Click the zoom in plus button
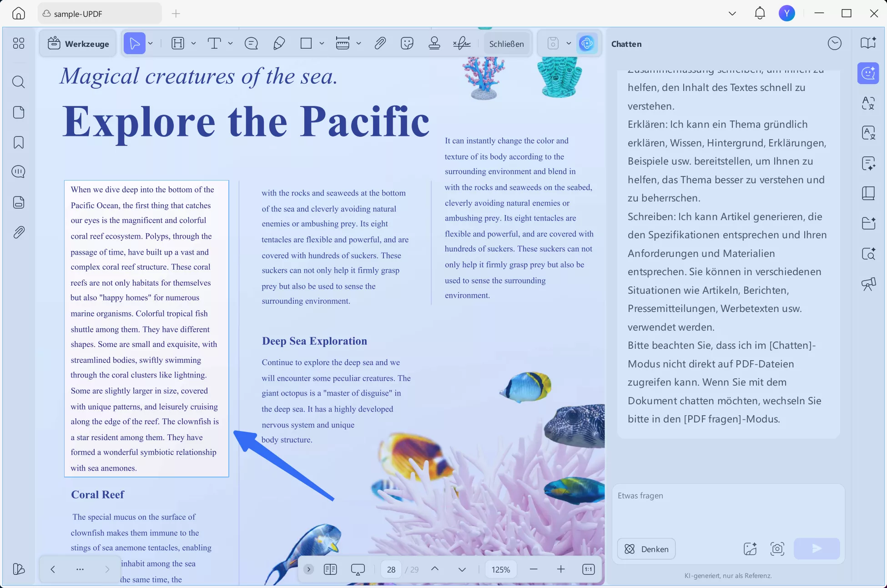This screenshot has width=887, height=588. 561,569
